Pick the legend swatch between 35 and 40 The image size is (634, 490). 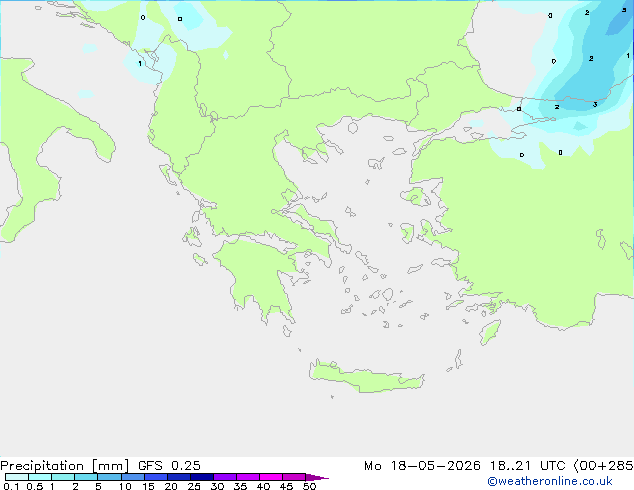(x=247, y=477)
